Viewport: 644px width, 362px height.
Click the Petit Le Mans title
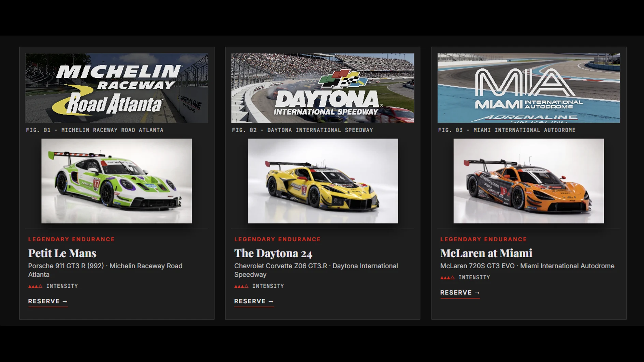point(62,253)
